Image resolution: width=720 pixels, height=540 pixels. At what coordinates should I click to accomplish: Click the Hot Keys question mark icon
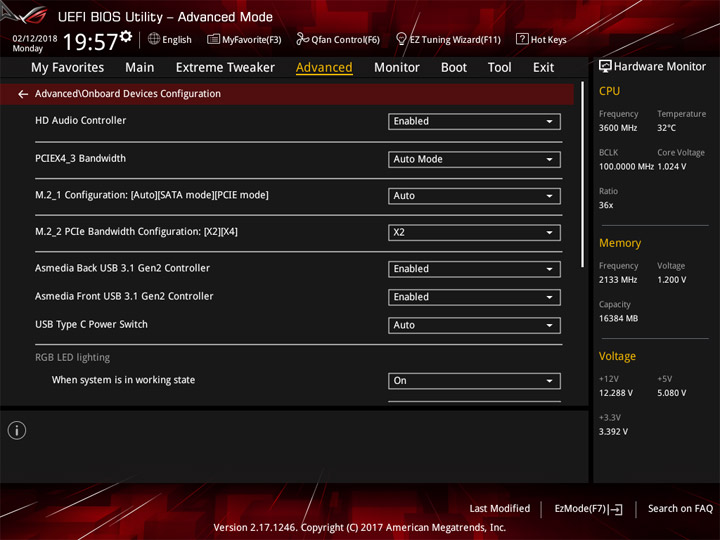(x=522, y=39)
